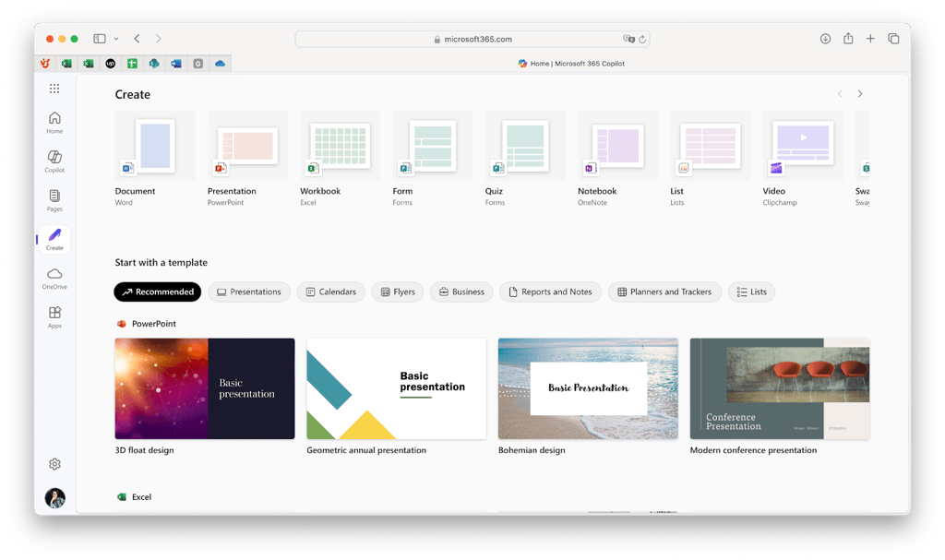Filter templates by Reports and Notes
Image resolution: width=945 pixels, height=560 pixels.
550,292
